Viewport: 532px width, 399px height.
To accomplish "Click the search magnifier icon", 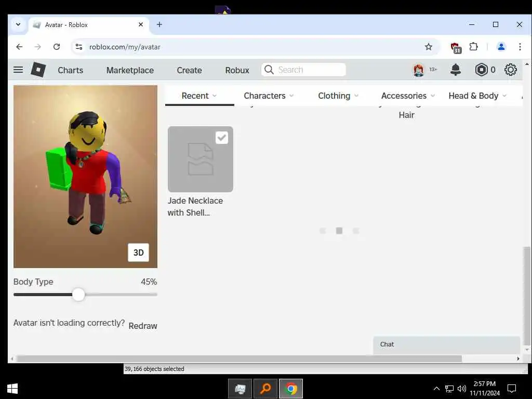I will click(x=269, y=70).
